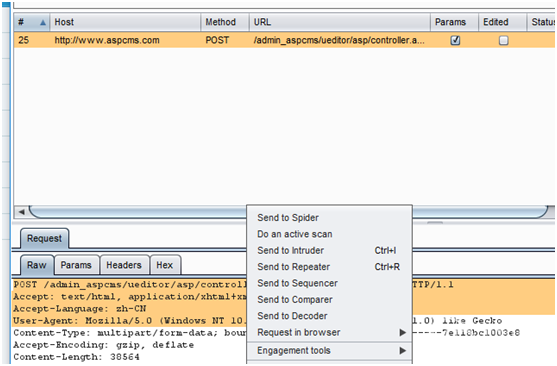Click the horizontal scrollbar thumb in table
The height and width of the screenshot is (366, 557).
[x=288, y=212]
